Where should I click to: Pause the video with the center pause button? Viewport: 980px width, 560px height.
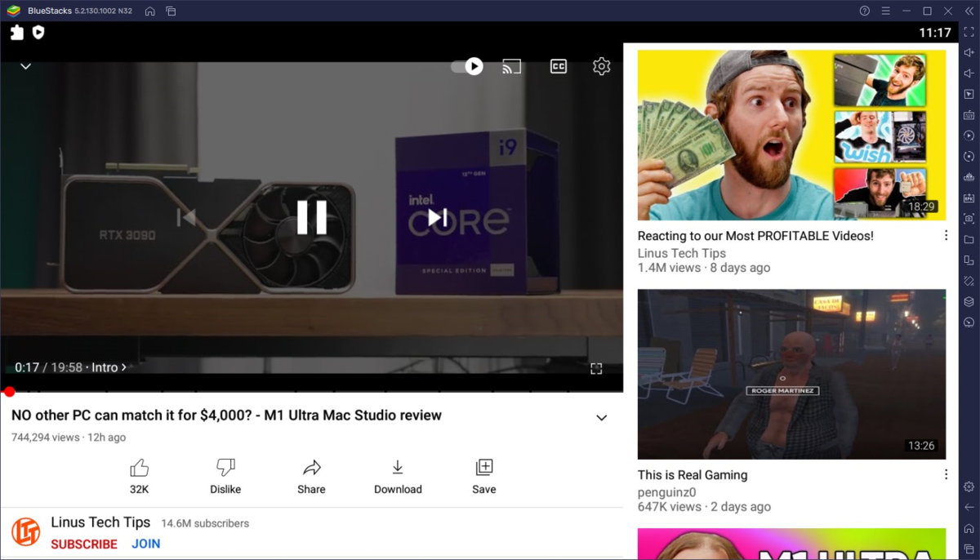coord(311,217)
